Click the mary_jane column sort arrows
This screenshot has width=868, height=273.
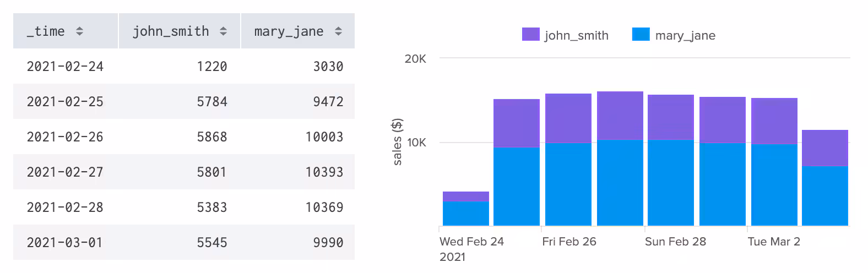coord(338,31)
